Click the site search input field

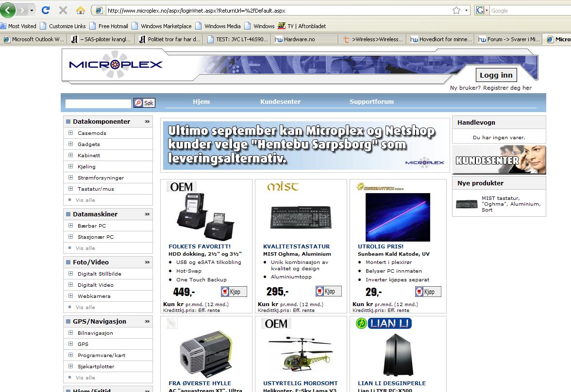pyautogui.click(x=98, y=103)
